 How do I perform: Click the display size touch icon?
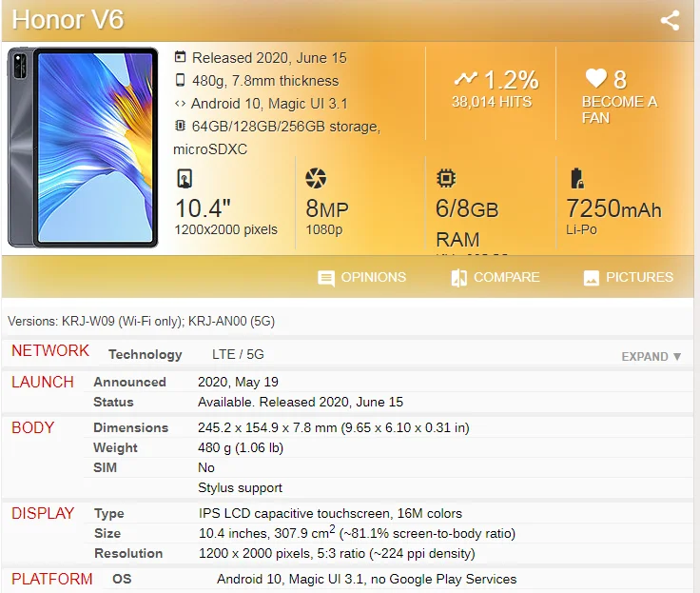pyautogui.click(x=185, y=178)
